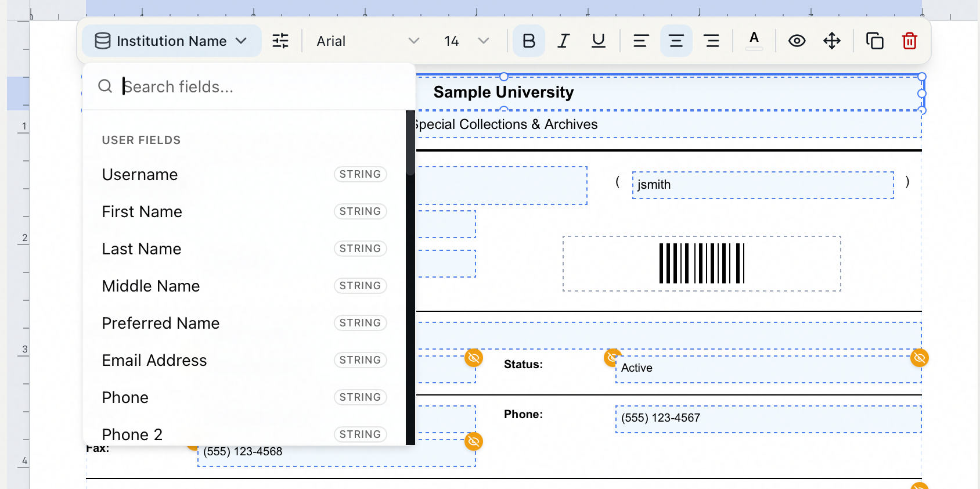This screenshot has height=489, width=980.
Task: Click the USER FIELDS section header
Action: pyautogui.click(x=141, y=140)
